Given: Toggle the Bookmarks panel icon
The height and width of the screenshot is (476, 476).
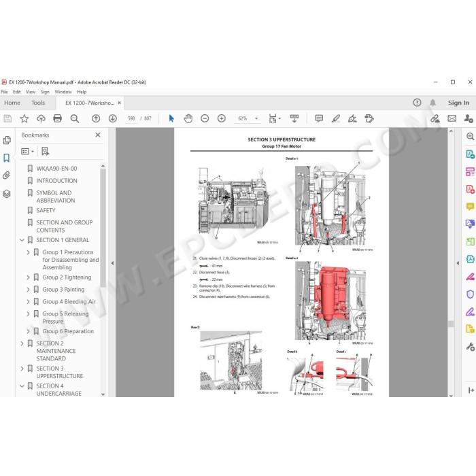Looking at the screenshot, I should pos(7,158).
